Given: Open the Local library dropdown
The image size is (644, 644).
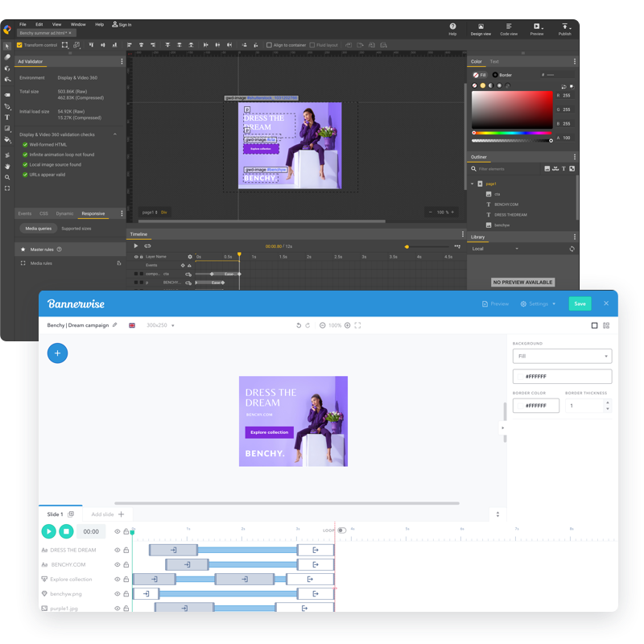Looking at the screenshot, I should pos(495,249).
